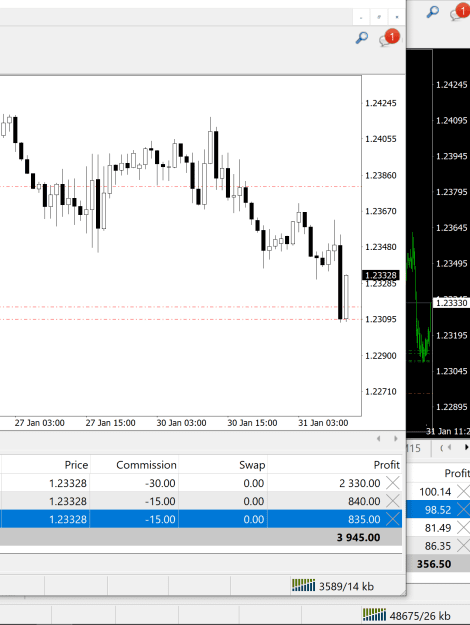Click the 48675/26 kb status entry
The image size is (470, 625).
[420, 616]
